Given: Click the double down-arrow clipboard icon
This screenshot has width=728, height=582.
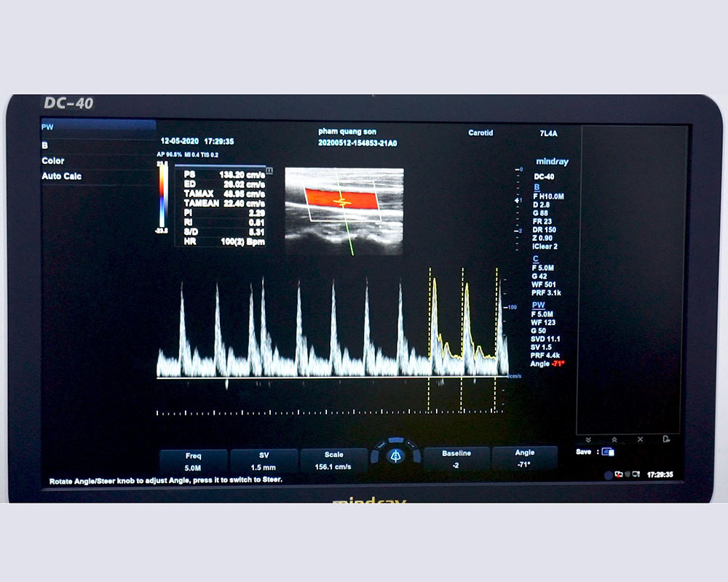Looking at the screenshot, I should click(x=588, y=439).
